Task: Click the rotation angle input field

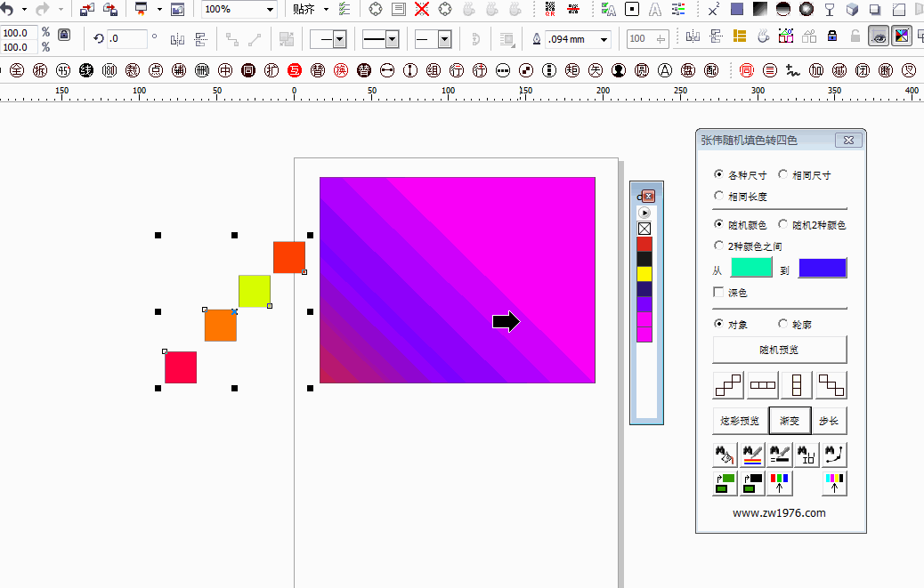Action: [126, 39]
